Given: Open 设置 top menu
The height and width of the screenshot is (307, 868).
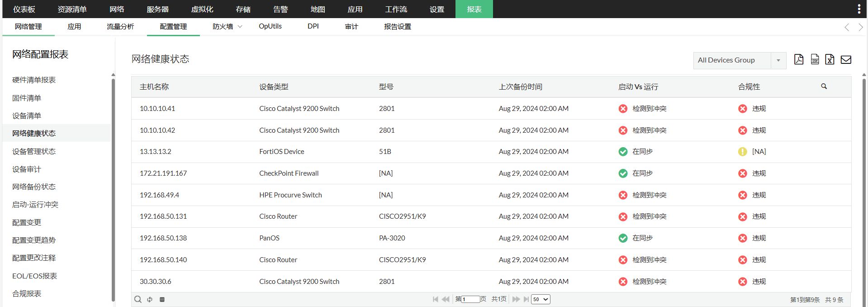Looking at the screenshot, I should 436,9.
